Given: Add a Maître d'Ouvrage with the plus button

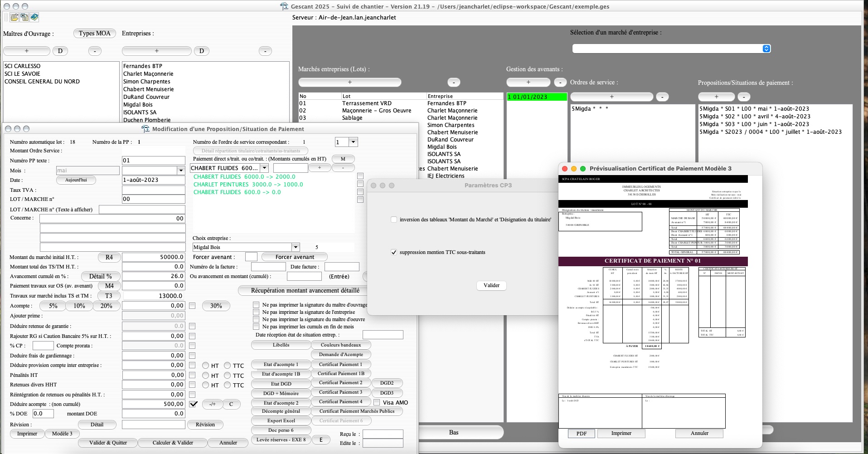Looking at the screenshot, I should 26,51.
